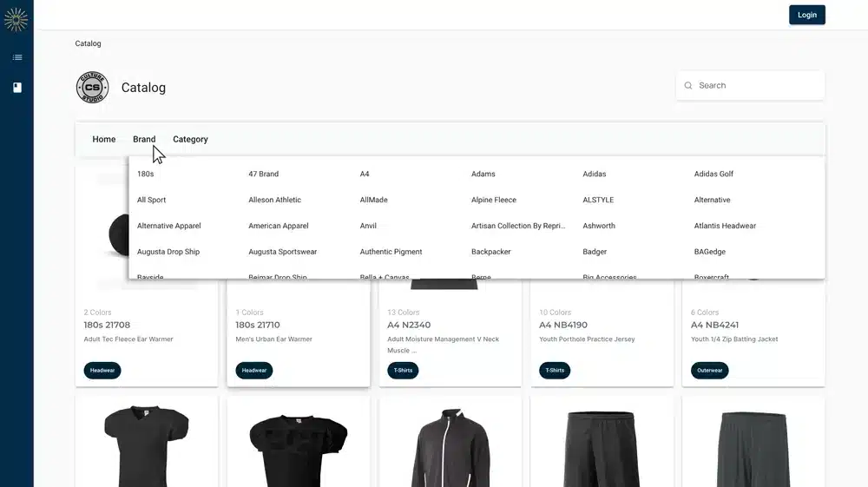Select Badger brand
Image resolution: width=868 pixels, height=487 pixels.
[x=595, y=252]
